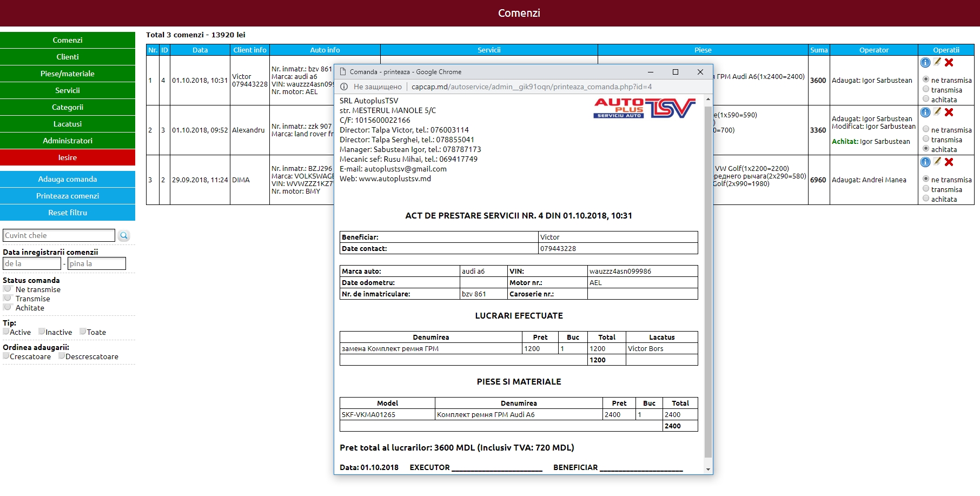The width and height of the screenshot is (980, 496).
Task: Open the 'Clienti' menu item
Action: point(68,57)
